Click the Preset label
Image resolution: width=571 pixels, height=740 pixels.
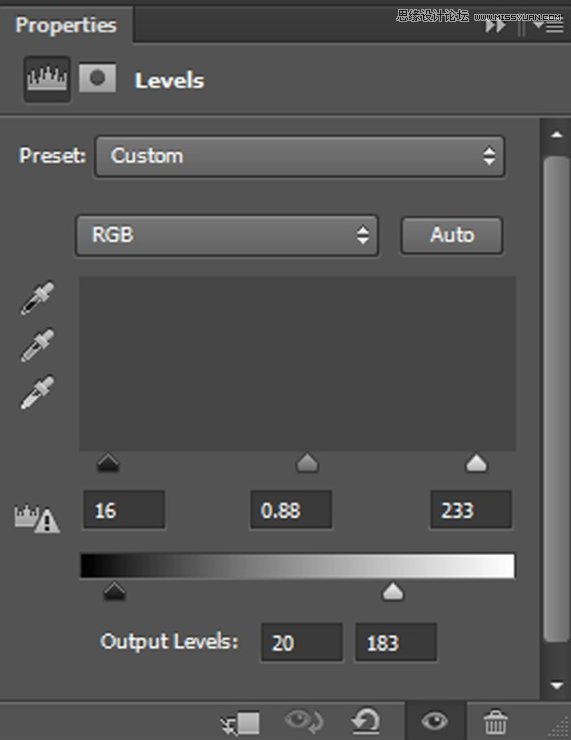[x=52, y=155]
